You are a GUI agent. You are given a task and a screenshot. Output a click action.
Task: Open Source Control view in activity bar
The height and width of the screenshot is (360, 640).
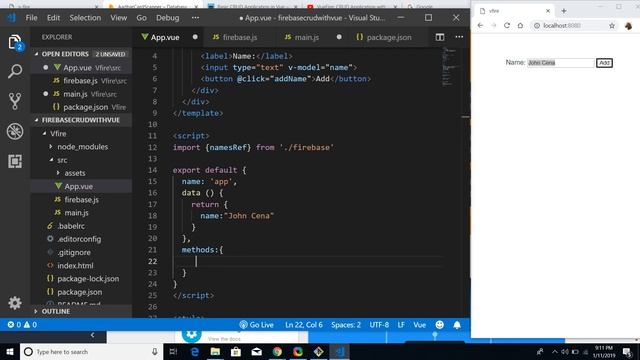(x=15, y=101)
